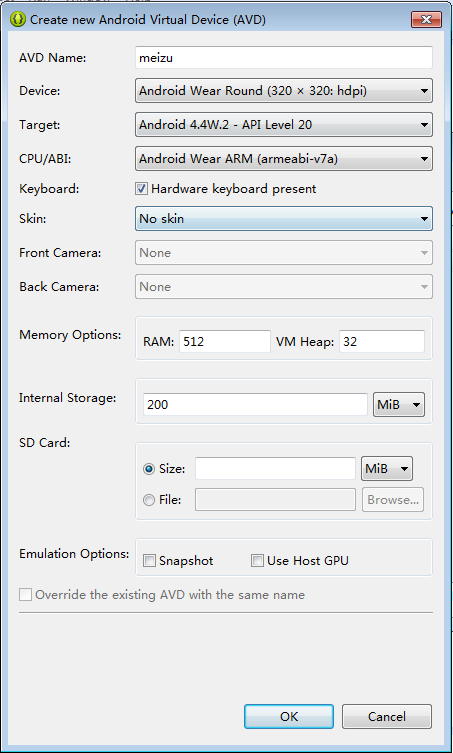Click the VM Heap input field
Screen dimensions: 453x753
click(x=382, y=341)
